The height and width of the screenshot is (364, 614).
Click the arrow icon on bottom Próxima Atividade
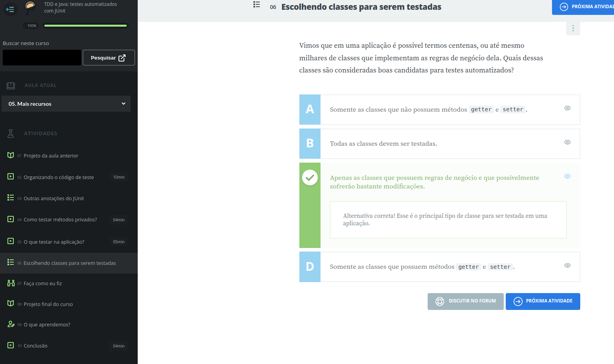coord(518,301)
